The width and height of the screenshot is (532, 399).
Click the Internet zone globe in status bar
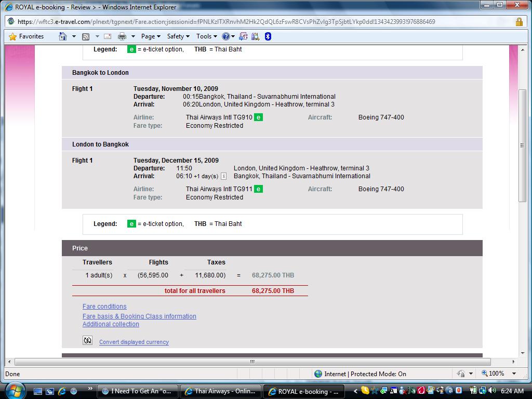pyautogui.click(x=318, y=374)
